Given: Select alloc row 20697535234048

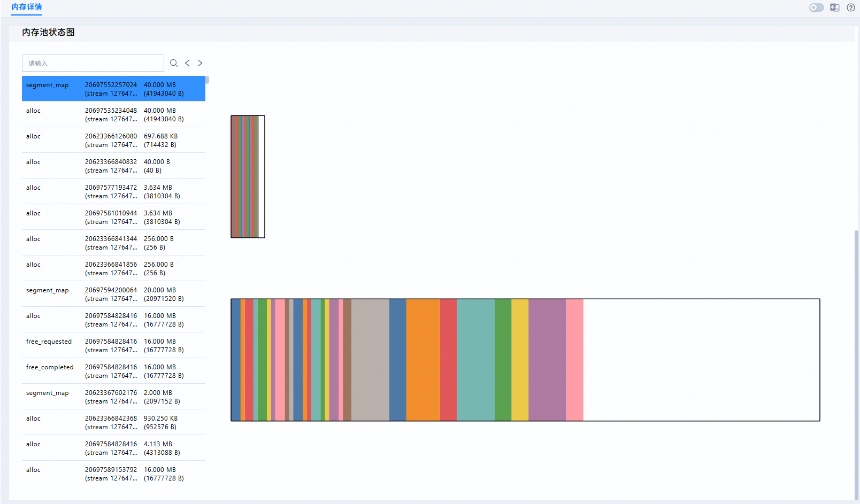Looking at the screenshot, I should point(113,114).
